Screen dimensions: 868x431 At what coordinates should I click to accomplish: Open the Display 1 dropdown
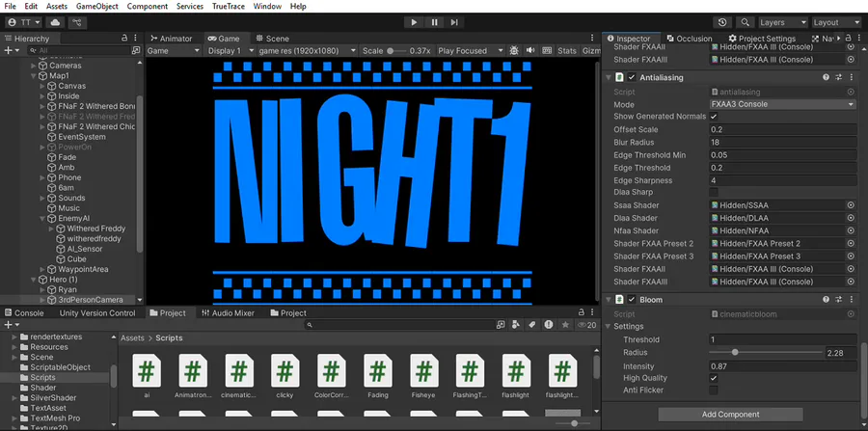coord(229,50)
